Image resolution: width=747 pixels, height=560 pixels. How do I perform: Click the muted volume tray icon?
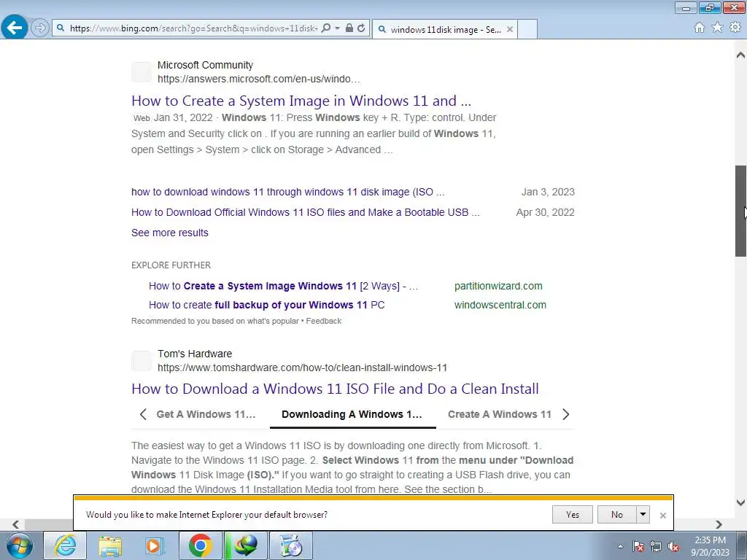click(x=673, y=546)
